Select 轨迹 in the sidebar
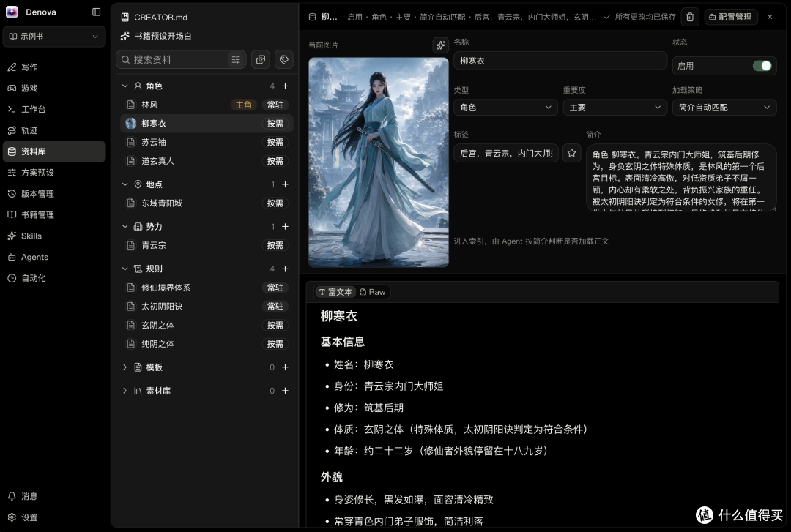 coord(54,130)
